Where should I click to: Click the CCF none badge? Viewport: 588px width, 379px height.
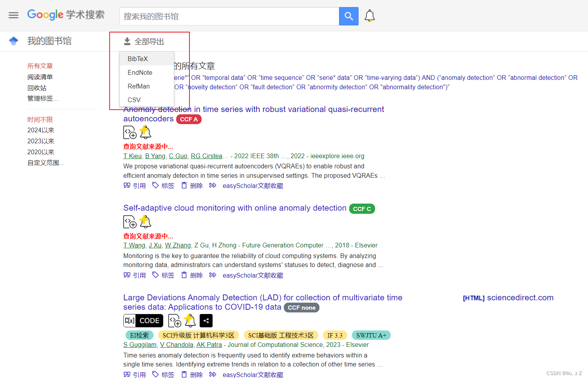click(x=301, y=307)
